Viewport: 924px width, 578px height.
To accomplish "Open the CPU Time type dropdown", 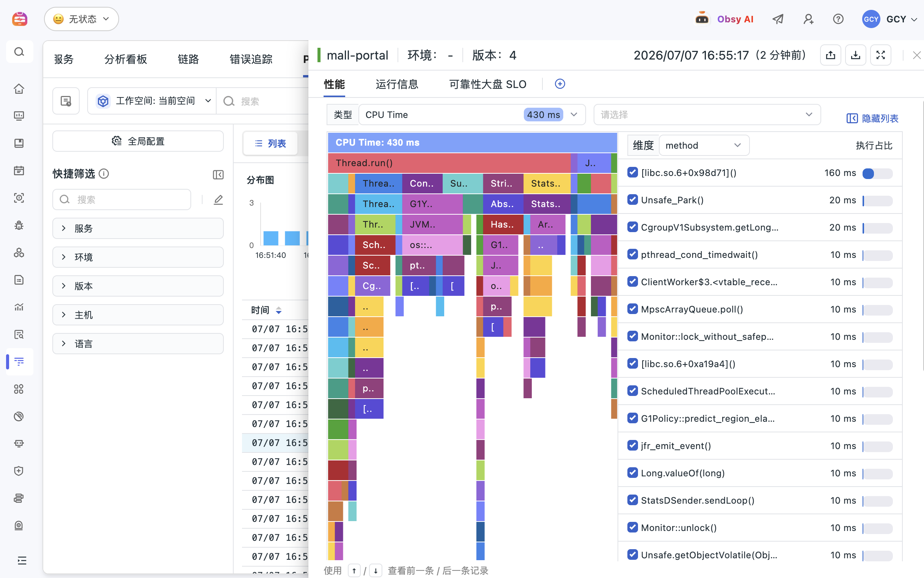I will [x=472, y=115].
